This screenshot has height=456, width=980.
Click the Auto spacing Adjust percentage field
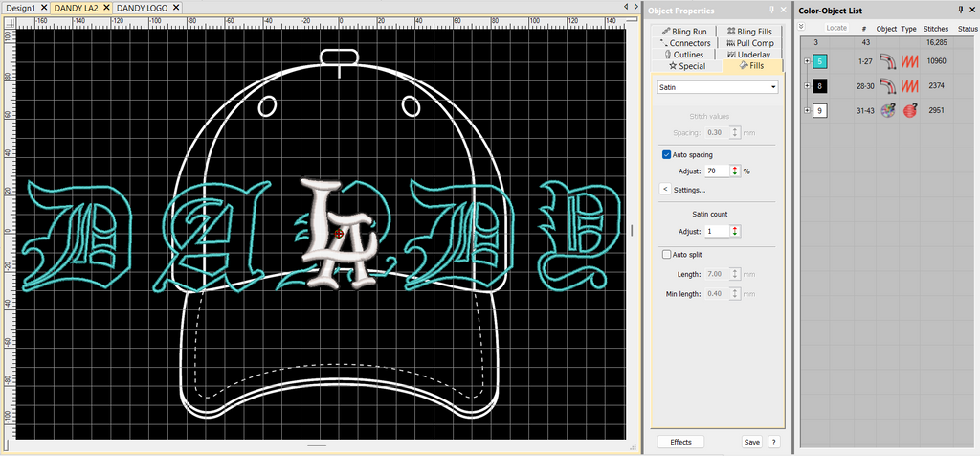coord(716,171)
